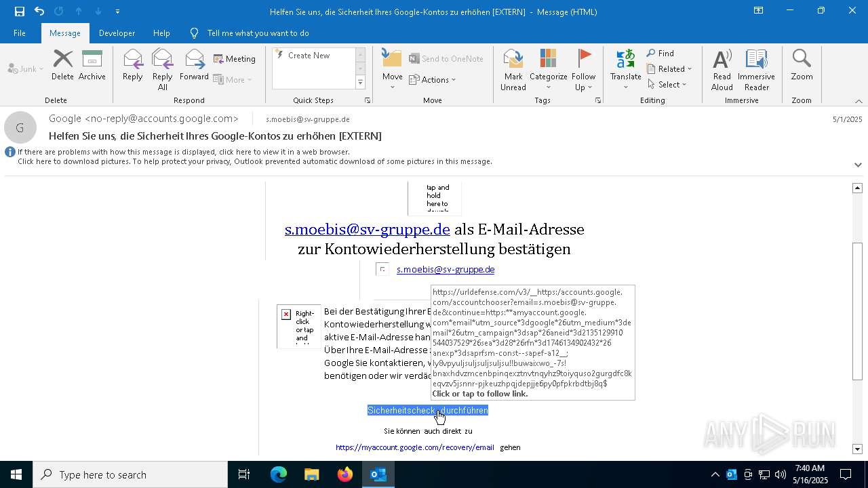
Task: Open the Follow Up flag menu
Action: 583,69
